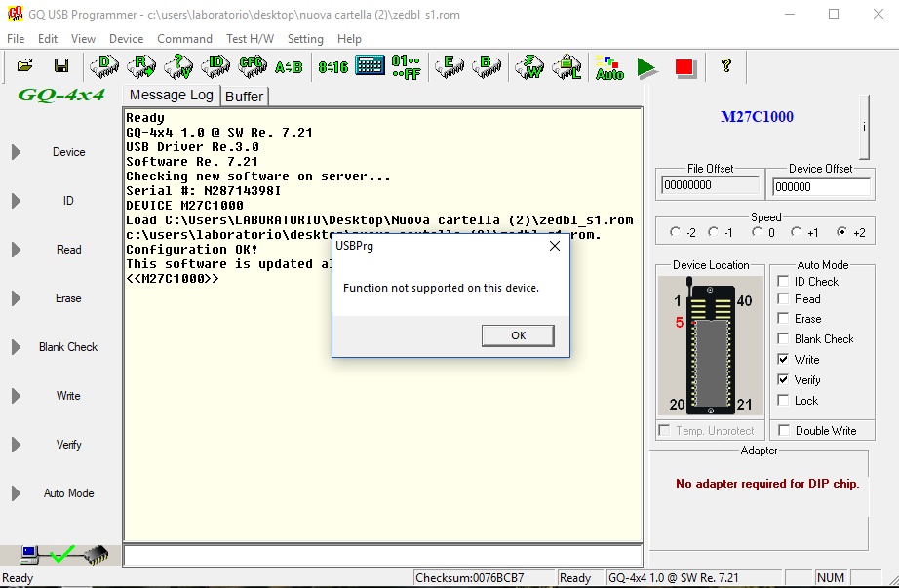The height and width of the screenshot is (588, 899).
Task: Enable the ID Check checkbox
Action: [x=783, y=282]
